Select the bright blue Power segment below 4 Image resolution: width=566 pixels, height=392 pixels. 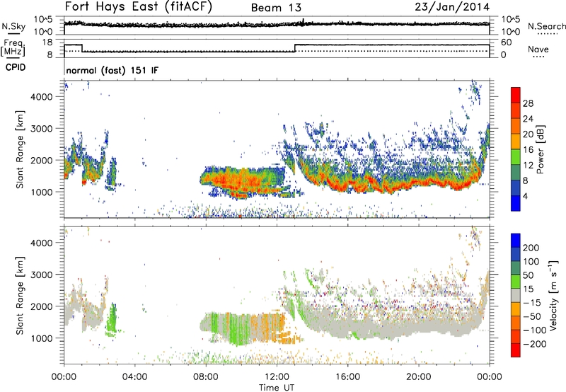pyautogui.click(x=516, y=203)
